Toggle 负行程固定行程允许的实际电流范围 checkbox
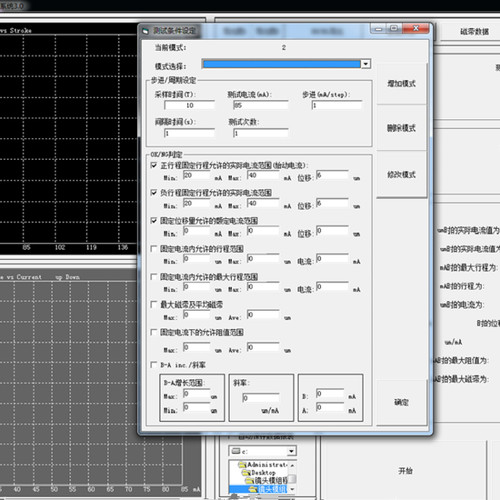 pyautogui.click(x=154, y=192)
